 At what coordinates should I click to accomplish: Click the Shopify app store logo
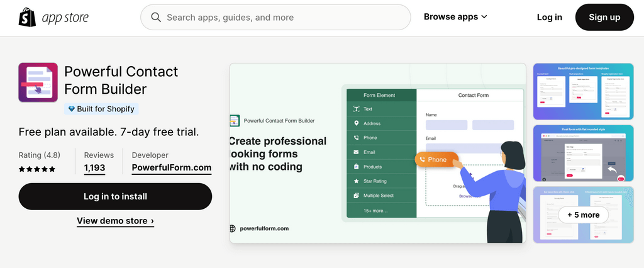pyautogui.click(x=53, y=17)
